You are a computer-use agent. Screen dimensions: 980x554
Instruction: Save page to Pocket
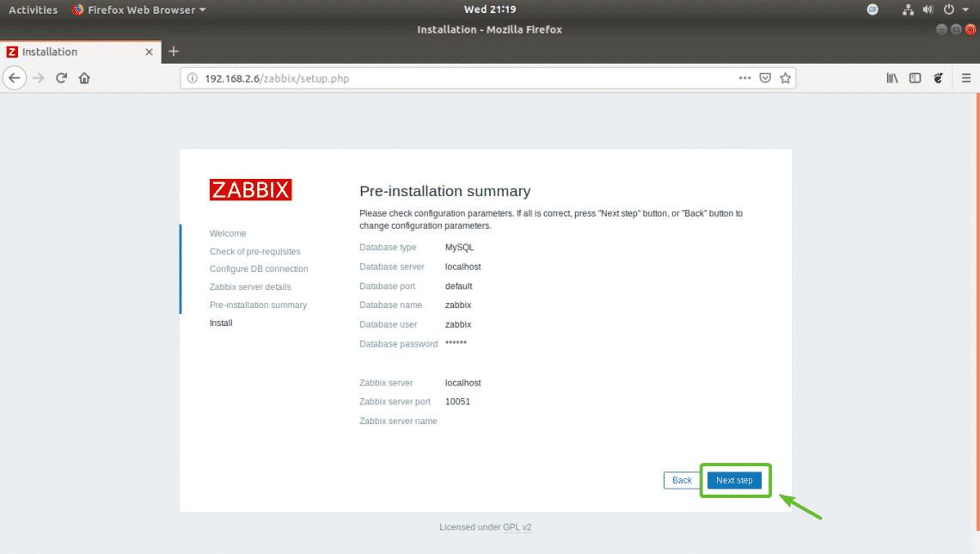pos(765,78)
